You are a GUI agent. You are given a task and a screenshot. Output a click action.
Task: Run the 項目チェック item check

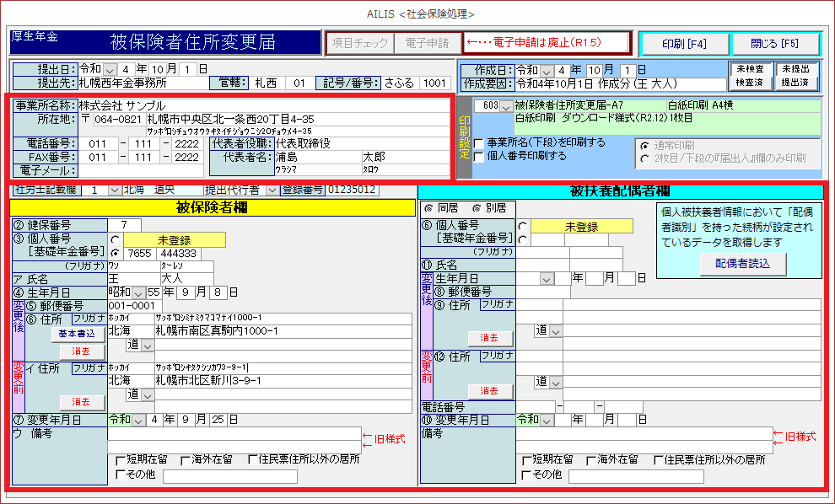pyautogui.click(x=359, y=43)
